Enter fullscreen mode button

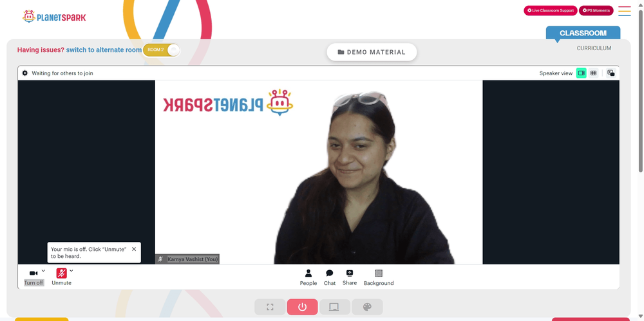coord(270,307)
